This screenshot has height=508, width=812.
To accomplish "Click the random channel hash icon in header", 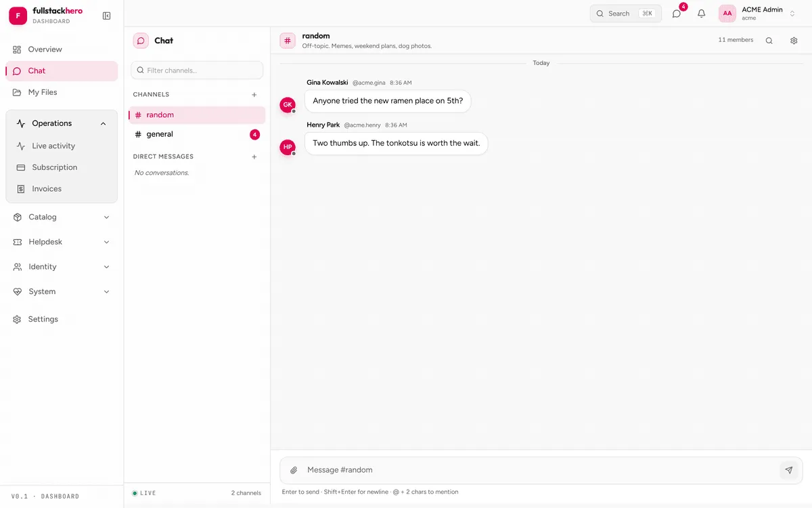I will (288, 41).
